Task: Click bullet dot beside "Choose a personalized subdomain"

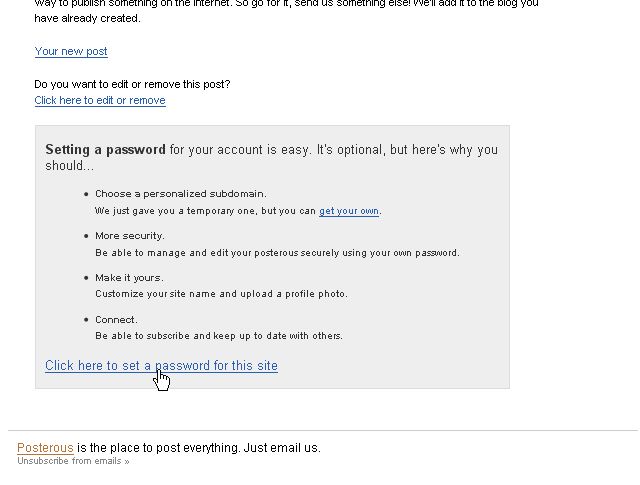Action: point(86,194)
